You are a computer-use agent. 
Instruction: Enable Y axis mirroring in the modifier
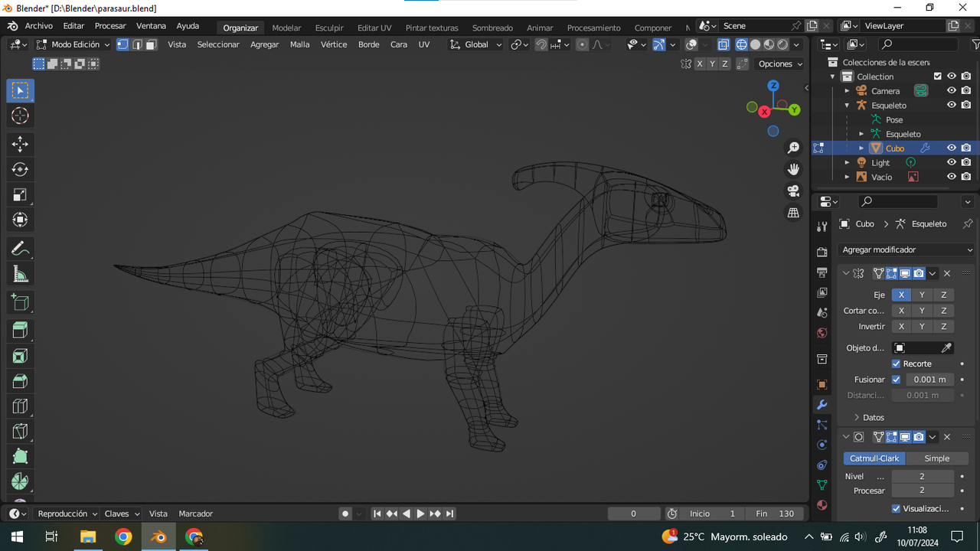(922, 295)
